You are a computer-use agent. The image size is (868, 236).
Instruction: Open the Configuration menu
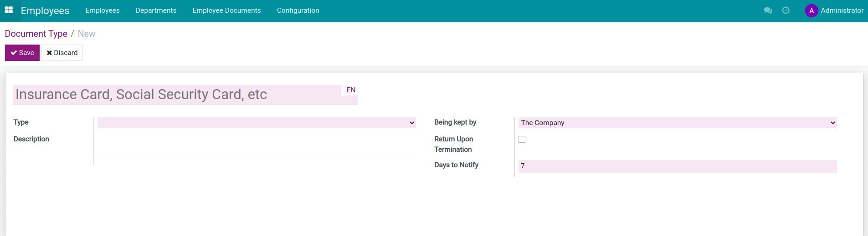point(298,10)
